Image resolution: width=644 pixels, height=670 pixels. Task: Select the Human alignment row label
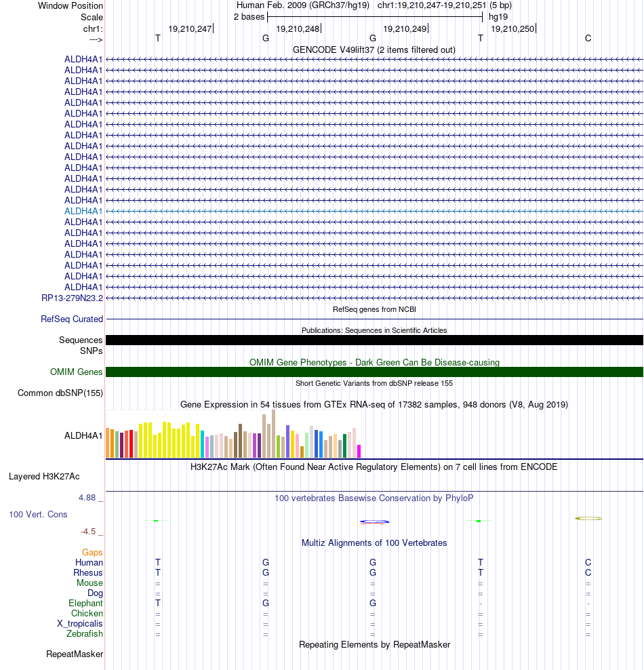coord(89,562)
